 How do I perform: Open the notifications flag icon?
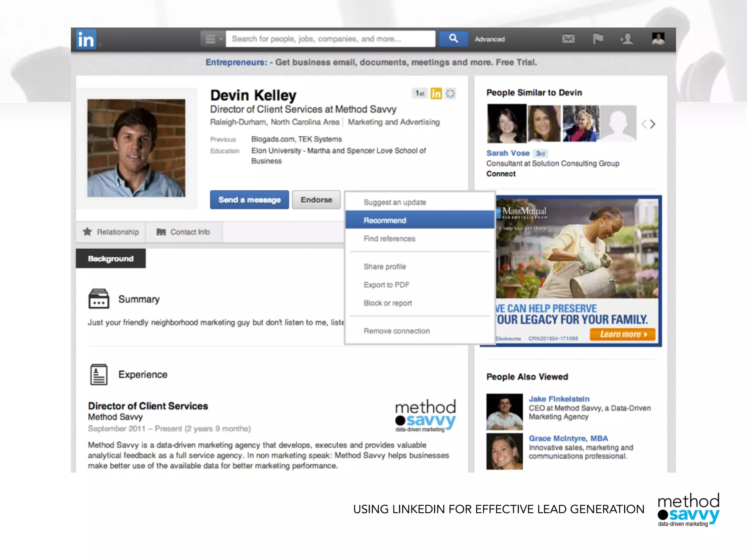(597, 39)
